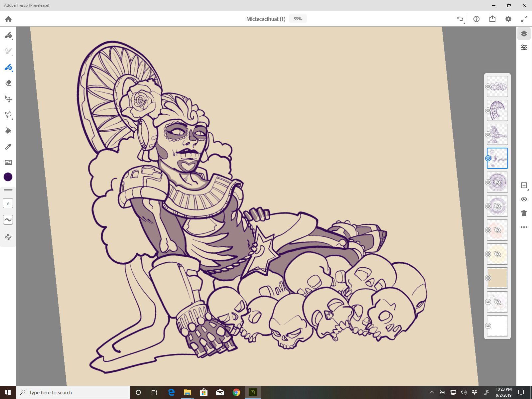
Task: Open the Place Image tool
Action: pos(8,163)
